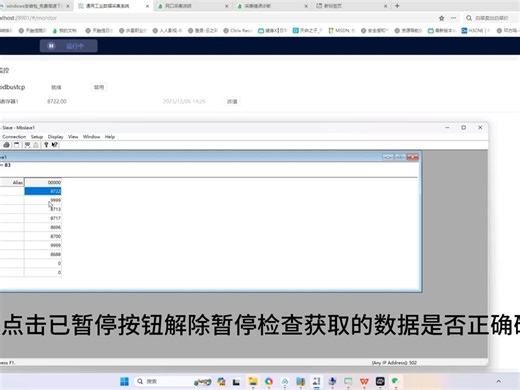This screenshot has height=390, width=520.
Task: Open the Windows Start menu
Action: [x=124, y=381]
